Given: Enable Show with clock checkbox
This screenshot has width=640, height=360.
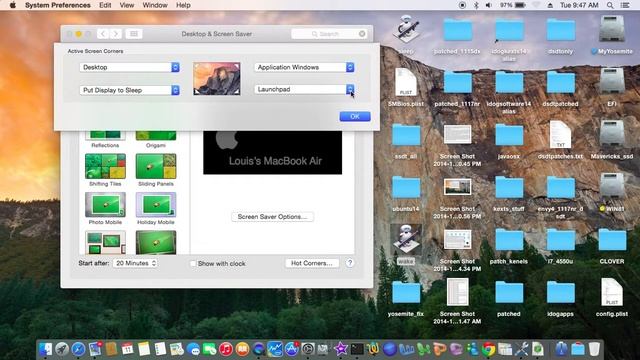Looking at the screenshot, I should tap(193, 264).
